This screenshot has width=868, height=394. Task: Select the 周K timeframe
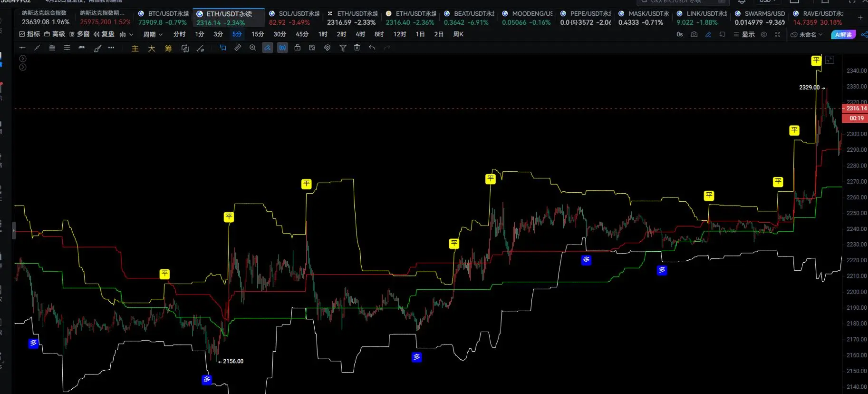[458, 34]
